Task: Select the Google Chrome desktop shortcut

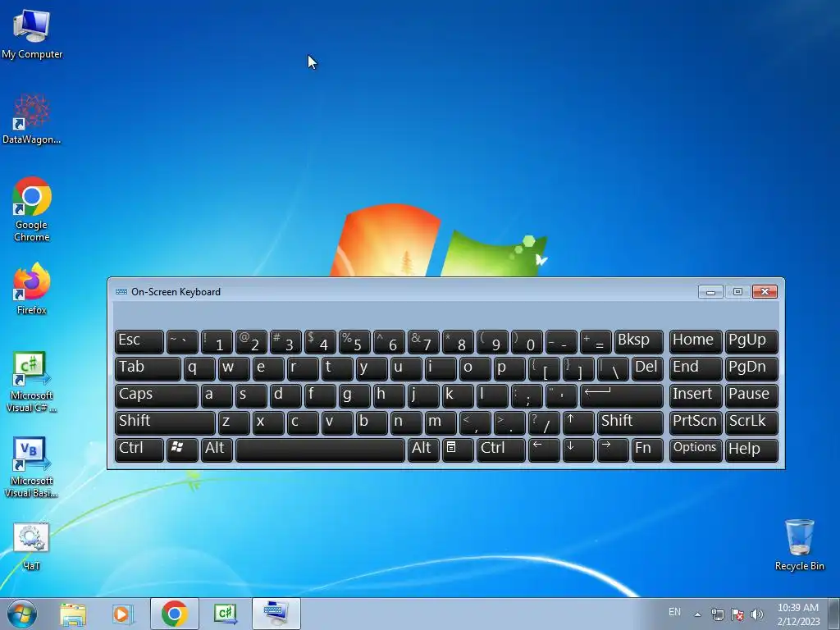Action: pos(32,209)
